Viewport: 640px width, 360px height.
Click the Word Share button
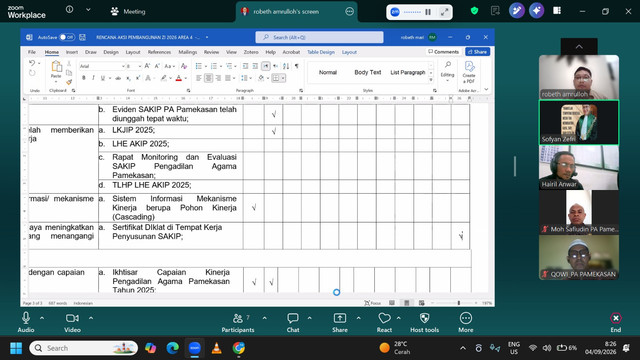(478, 52)
